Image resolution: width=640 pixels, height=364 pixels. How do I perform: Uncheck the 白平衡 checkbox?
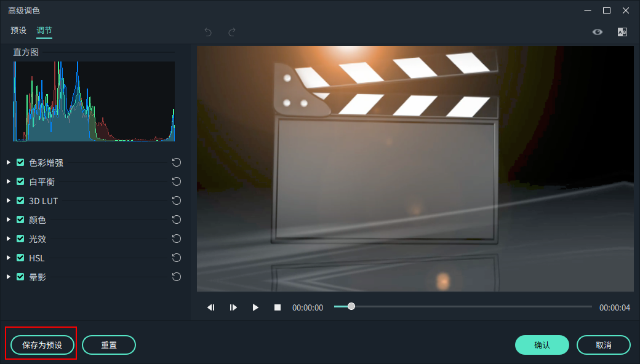[20, 181]
